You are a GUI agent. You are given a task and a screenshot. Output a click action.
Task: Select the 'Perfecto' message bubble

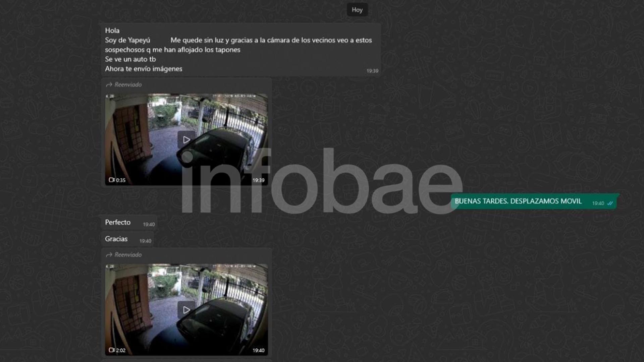(x=128, y=223)
